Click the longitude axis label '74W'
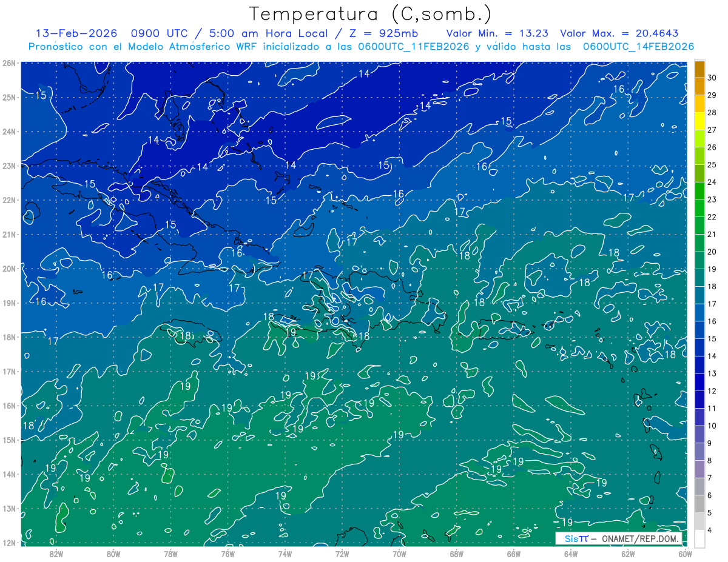 point(285,553)
